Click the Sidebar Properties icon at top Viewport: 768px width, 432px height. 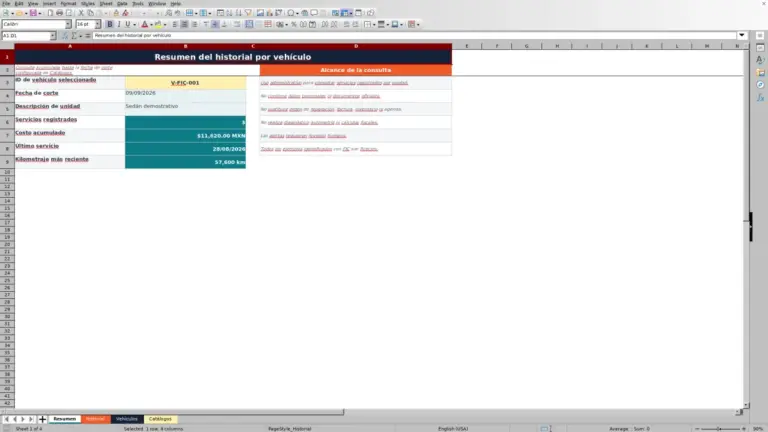click(760, 48)
